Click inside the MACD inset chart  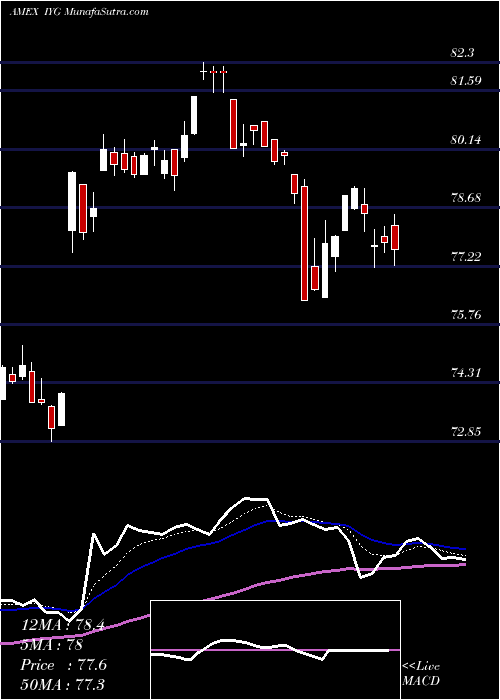[x=275, y=650]
